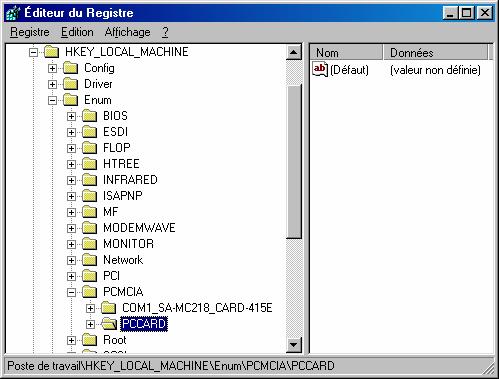
Task: Click the Network folder icon
Action: tap(90, 260)
